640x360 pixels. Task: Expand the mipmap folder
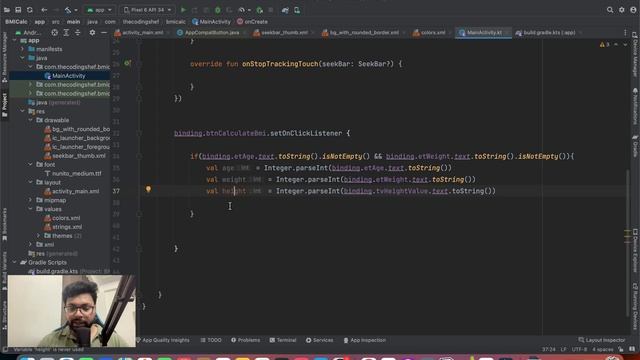[31, 200]
